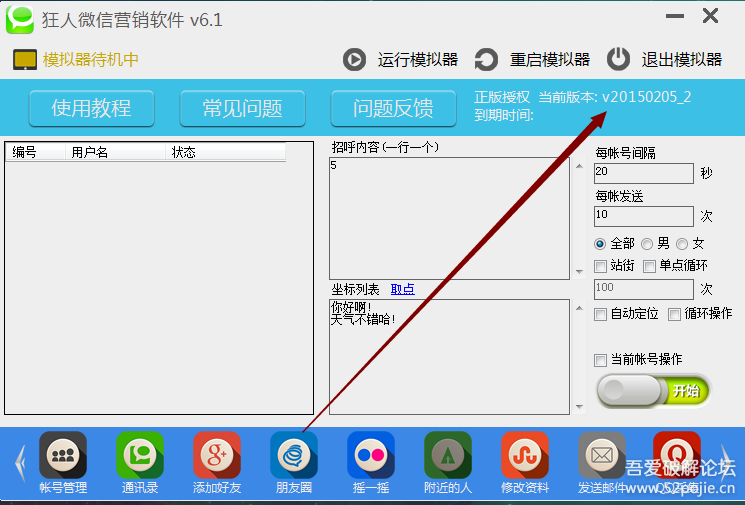Click the 附近的人 nearby people icon
This screenshot has height=505, width=745.
point(448,456)
